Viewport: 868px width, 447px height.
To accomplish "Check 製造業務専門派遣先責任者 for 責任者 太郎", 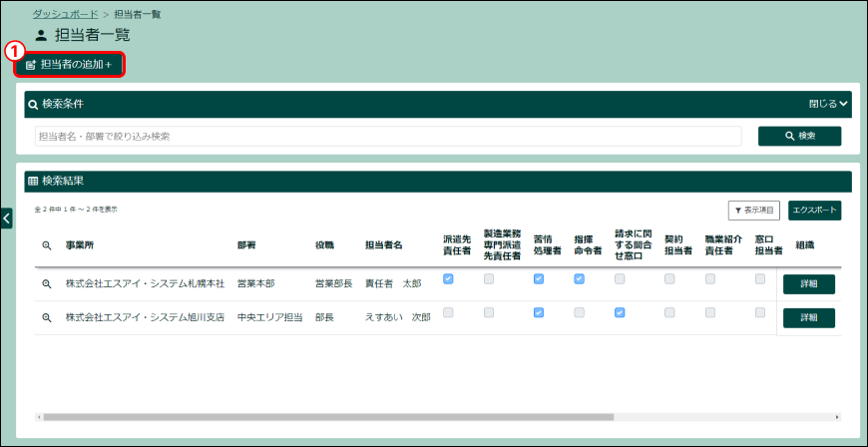I will pos(489,279).
